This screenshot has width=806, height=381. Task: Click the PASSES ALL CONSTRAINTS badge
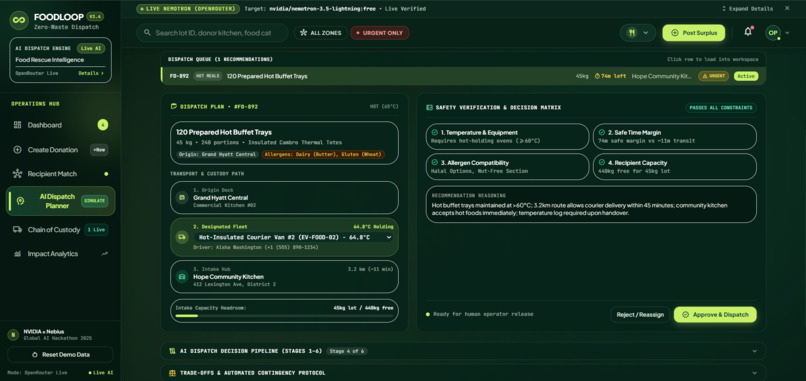click(x=721, y=108)
